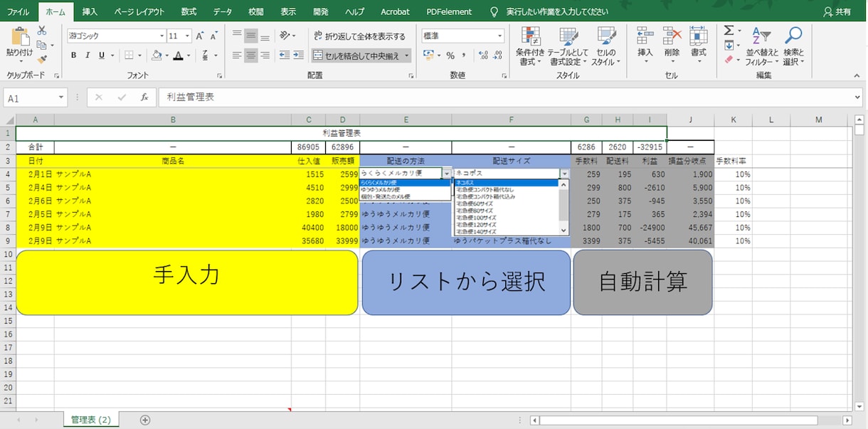Screen dimensions: 868x429
Task: Add a new sheet with plus icon
Action: [x=145, y=420]
